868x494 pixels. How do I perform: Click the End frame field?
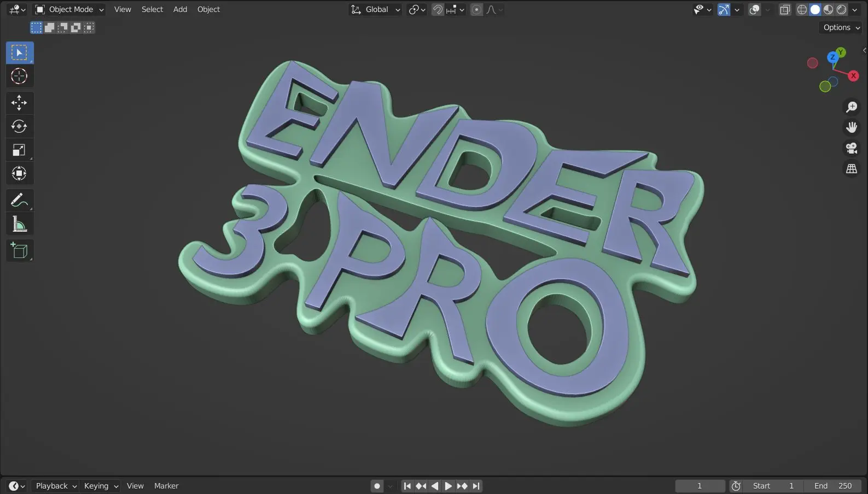(x=833, y=486)
